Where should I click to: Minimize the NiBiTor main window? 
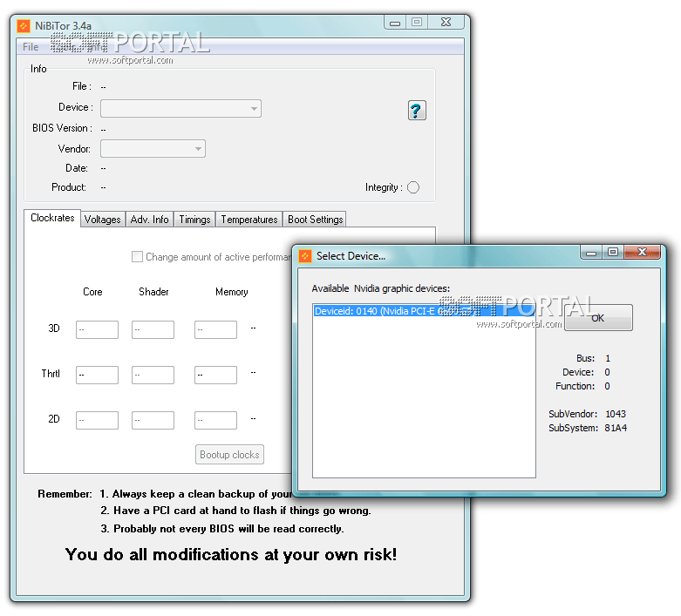click(x=395, y=22)
